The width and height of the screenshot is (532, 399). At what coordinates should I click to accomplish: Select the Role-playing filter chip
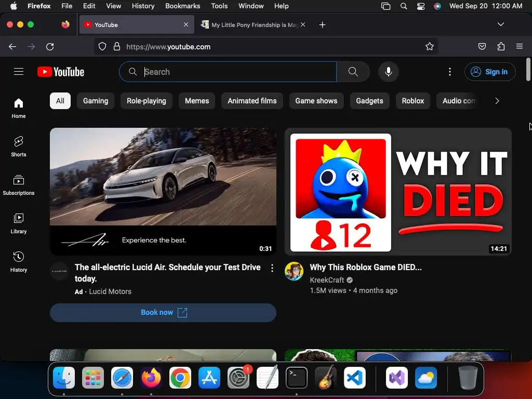tap(146, 101)
